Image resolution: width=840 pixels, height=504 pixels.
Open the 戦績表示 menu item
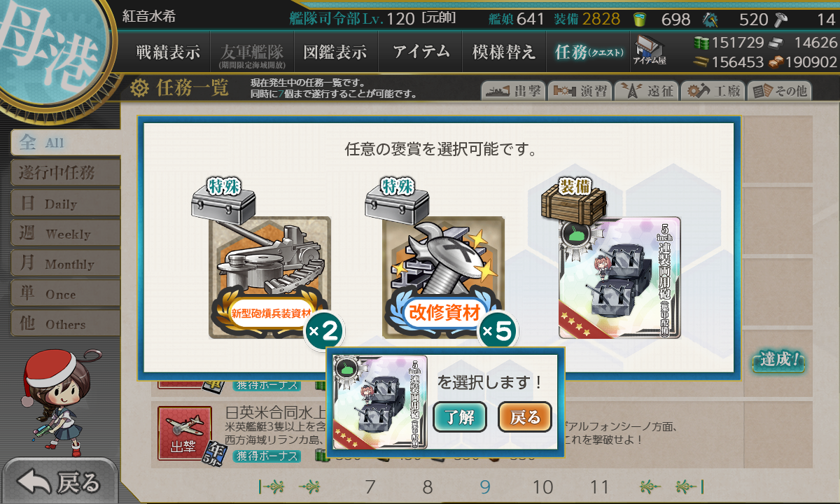[x=168, y=52]
